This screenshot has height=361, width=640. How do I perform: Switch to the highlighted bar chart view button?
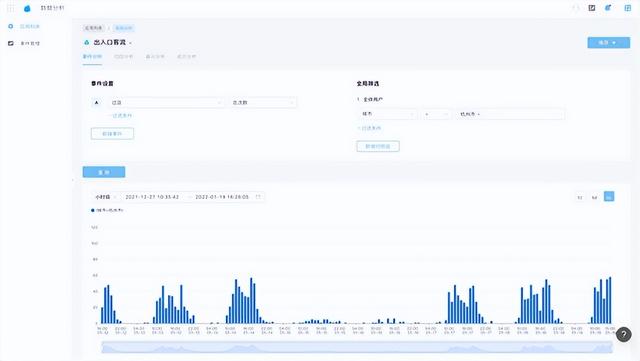pyautogui.click(x=609, y=197)
